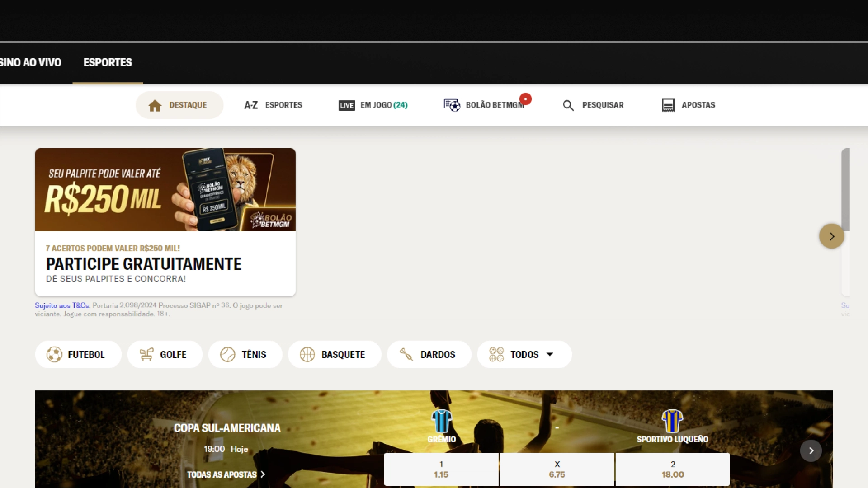
Task: Click the Grêmio jersey icon
Action: pyautogui.click(x=442, y=421)
